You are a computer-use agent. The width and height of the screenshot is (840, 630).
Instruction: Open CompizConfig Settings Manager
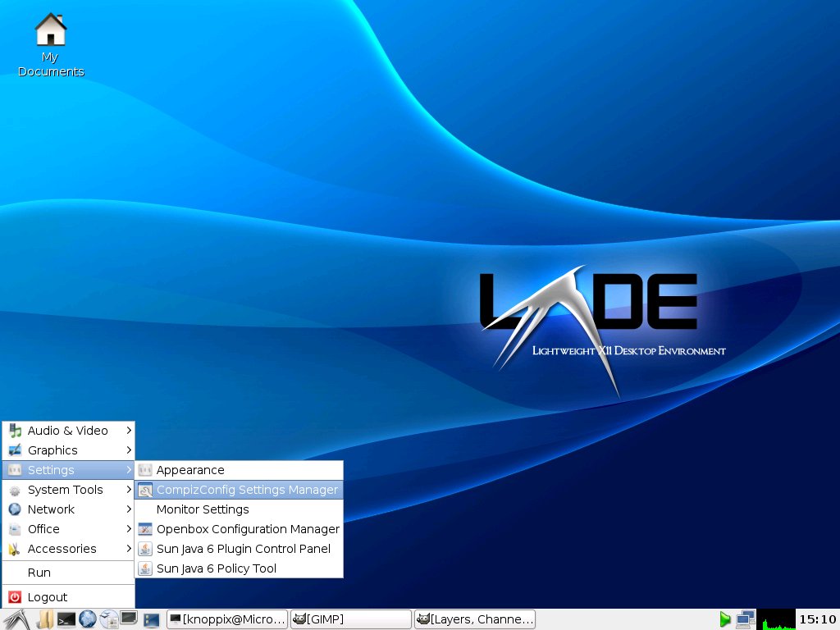click(246, 490)
